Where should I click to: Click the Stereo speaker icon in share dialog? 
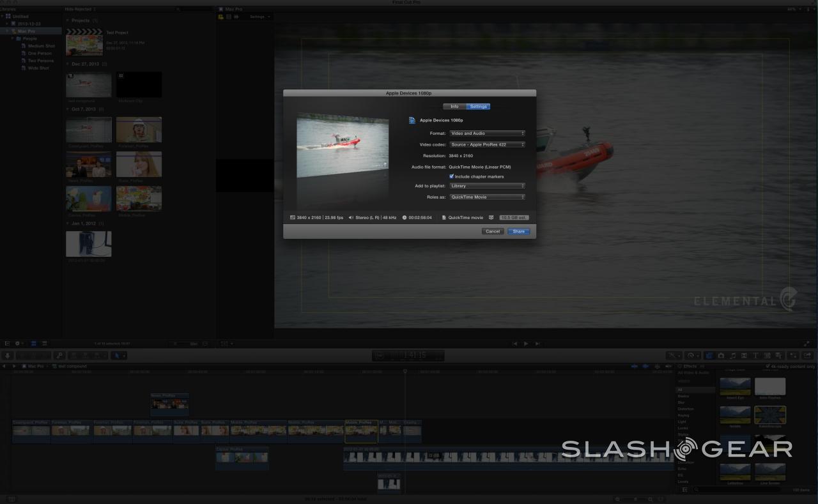click(351, 218)
